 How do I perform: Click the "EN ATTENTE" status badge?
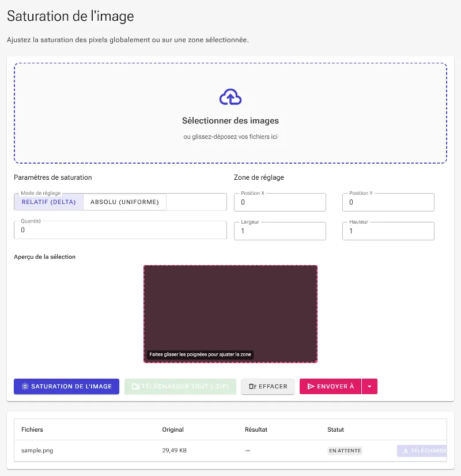click(345, 451)
